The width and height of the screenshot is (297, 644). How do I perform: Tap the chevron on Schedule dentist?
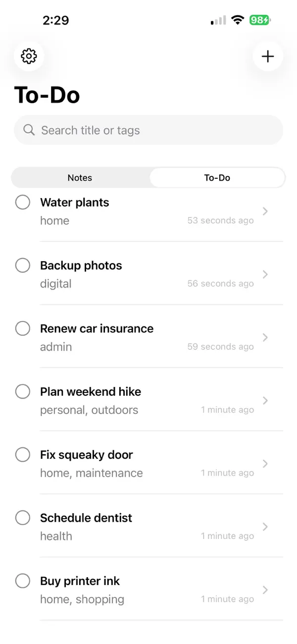(265, 527)
